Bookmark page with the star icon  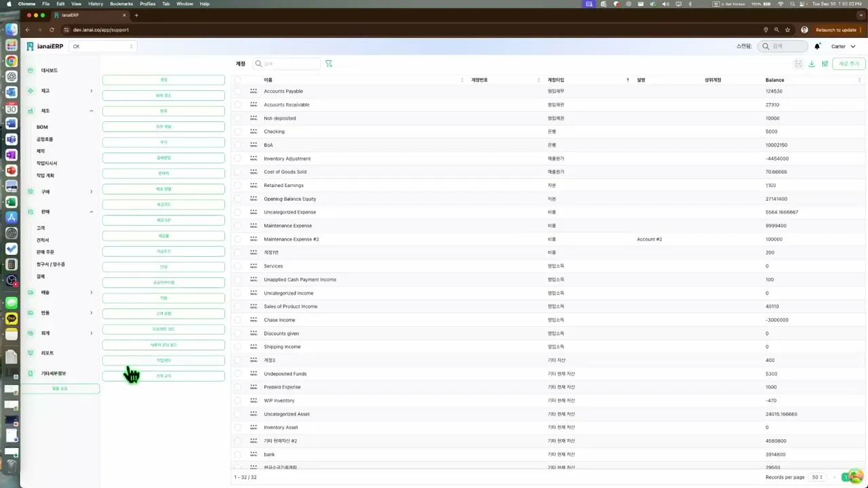click(787, 30)
